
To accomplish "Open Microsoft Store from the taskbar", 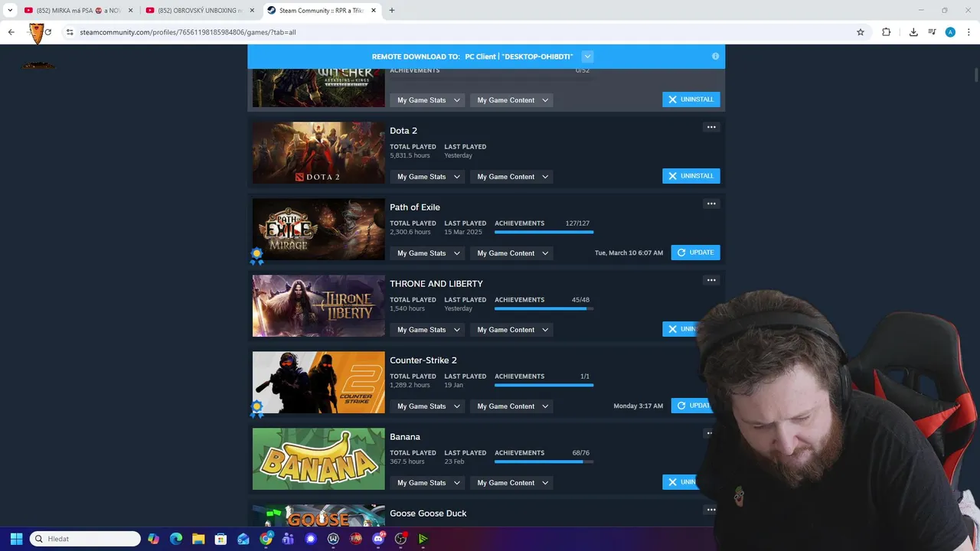I will pos(220,539).
